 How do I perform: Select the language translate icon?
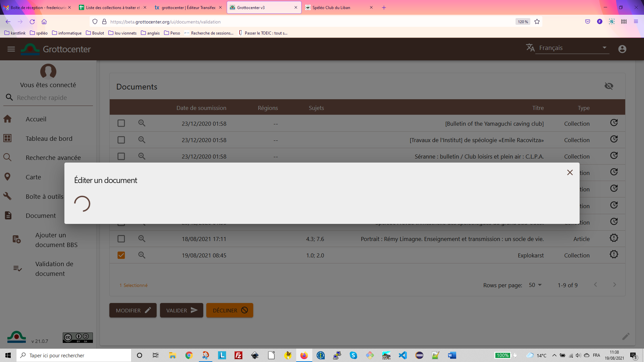tap(531, 48)
